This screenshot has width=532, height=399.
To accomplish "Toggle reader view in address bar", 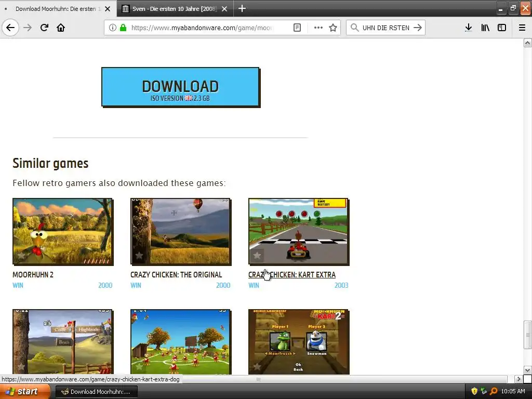I will (297, 28).
